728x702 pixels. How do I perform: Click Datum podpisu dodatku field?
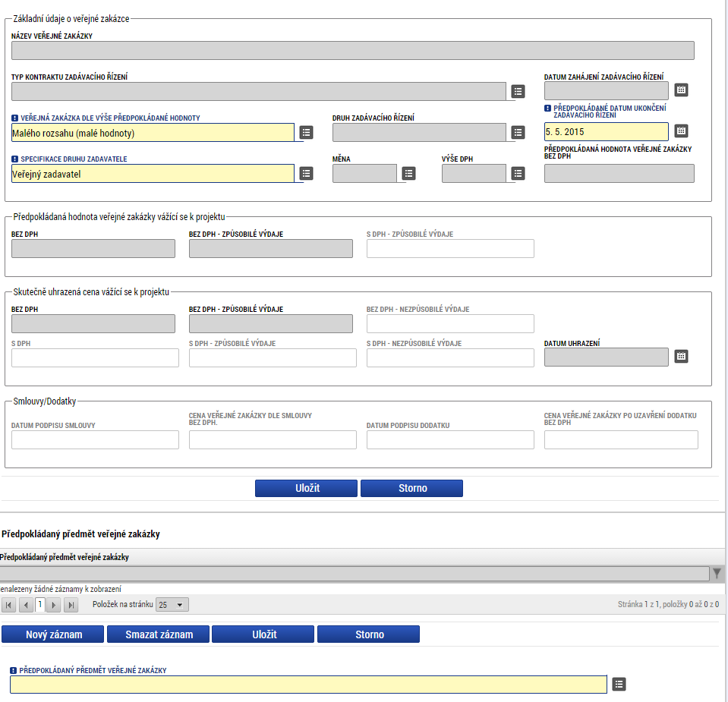[450, 439]
